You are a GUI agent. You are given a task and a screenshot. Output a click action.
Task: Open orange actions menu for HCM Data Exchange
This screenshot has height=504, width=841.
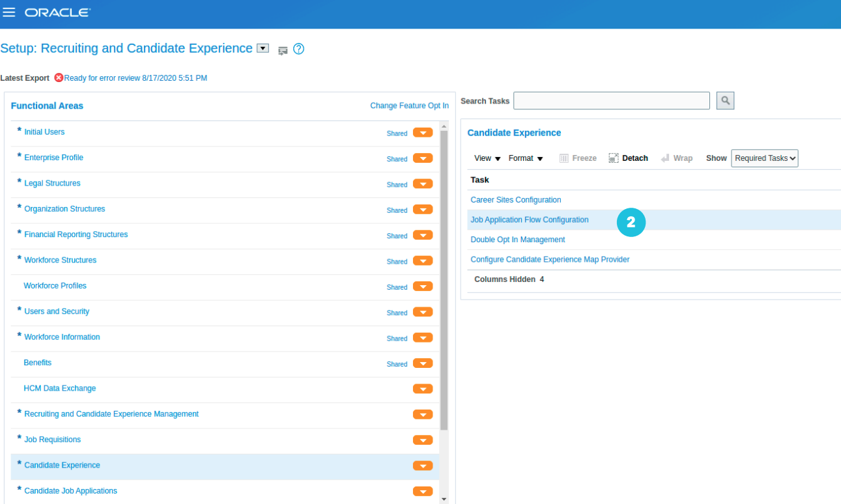click(x=423, y=389)
